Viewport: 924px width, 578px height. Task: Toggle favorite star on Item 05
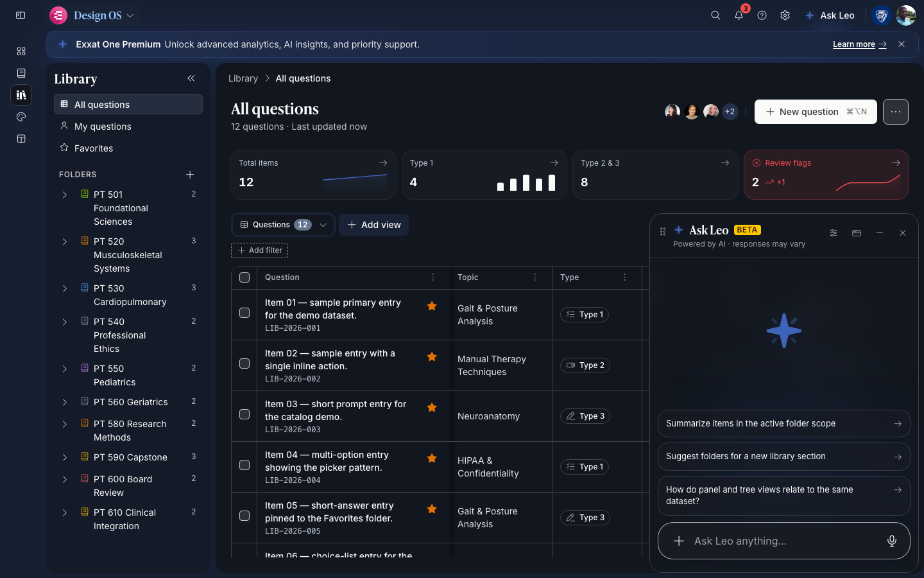(432, 509)
